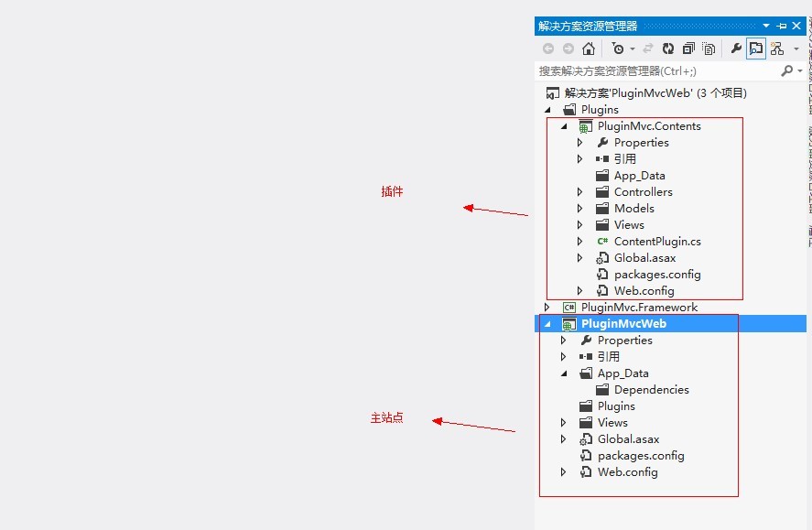Image resolution: width=812 pixels, height=530 pixels.
Task: Expand the Controllers folder under PluginMvc.Contents
Action: coord(580,192)
